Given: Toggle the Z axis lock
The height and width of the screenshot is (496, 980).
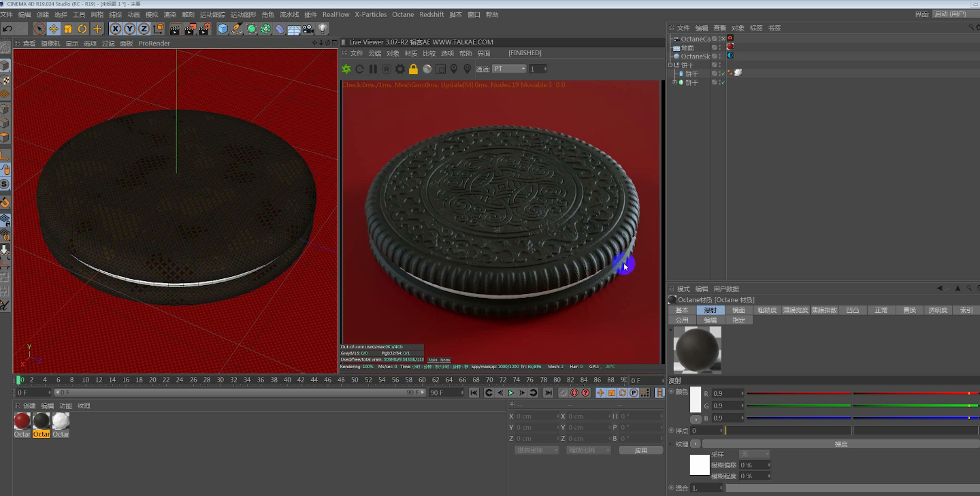Looking at the screenshot, I should (144, 29).
